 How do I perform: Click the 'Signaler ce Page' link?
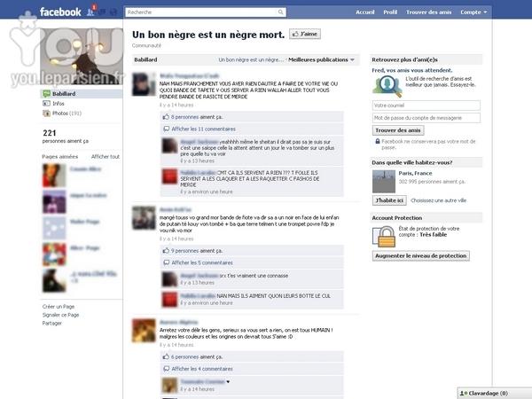coord(61,315)
